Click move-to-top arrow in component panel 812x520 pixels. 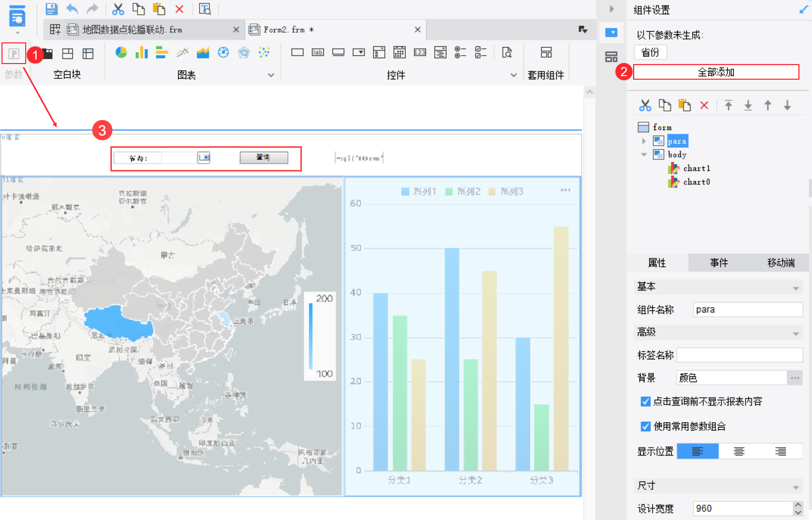point(728,105)
